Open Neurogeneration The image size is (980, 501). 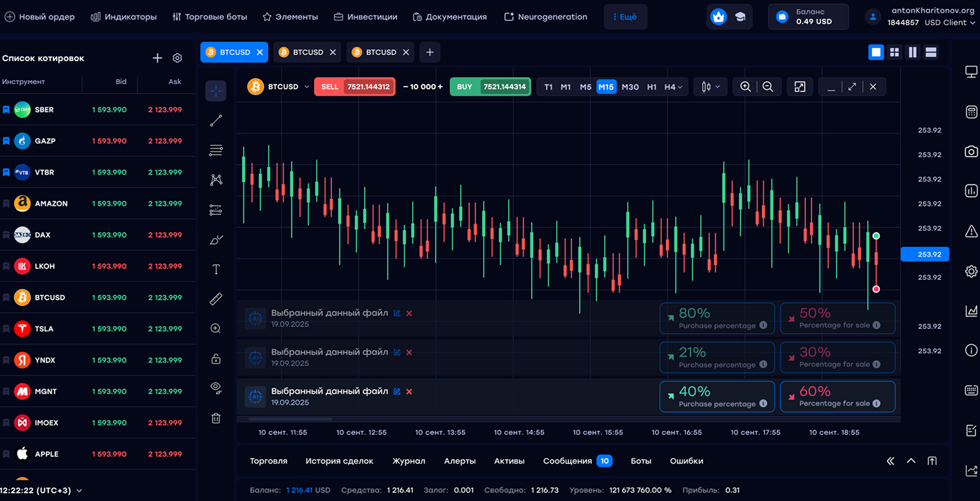pyautogui.click(x=545, y=17)
